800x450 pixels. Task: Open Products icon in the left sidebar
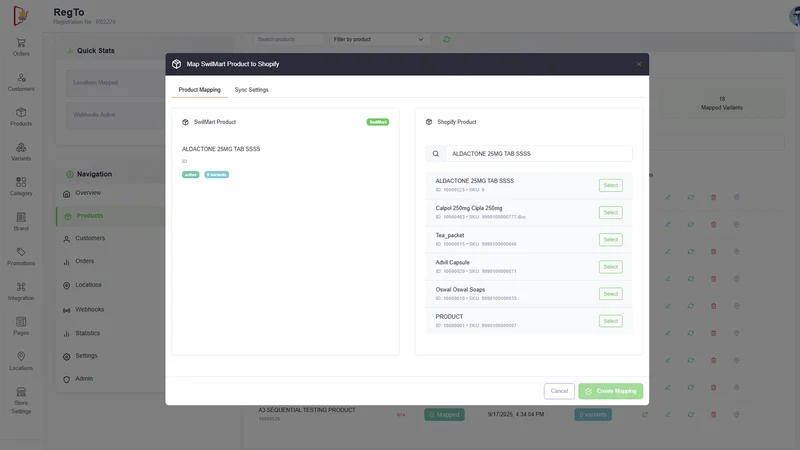[21, 112]
